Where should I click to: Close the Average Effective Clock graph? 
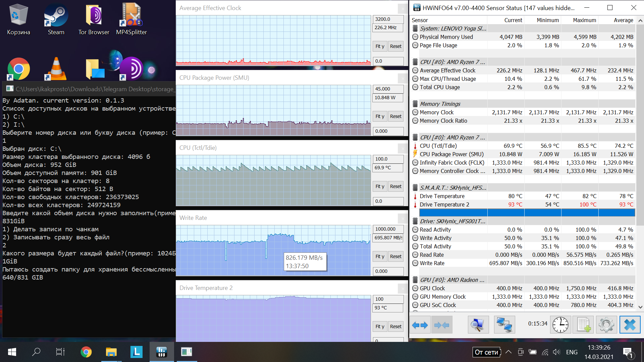point(403,8)
